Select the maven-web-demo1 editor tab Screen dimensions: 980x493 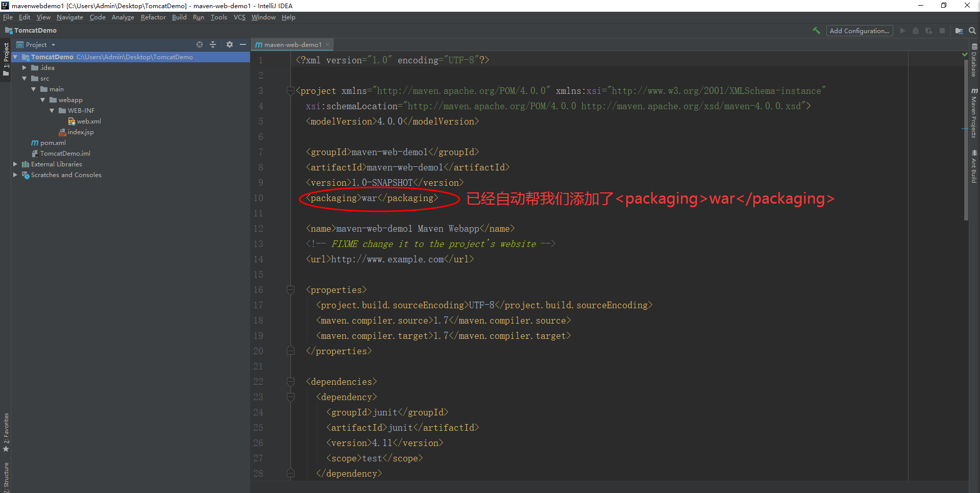[291, 44]
